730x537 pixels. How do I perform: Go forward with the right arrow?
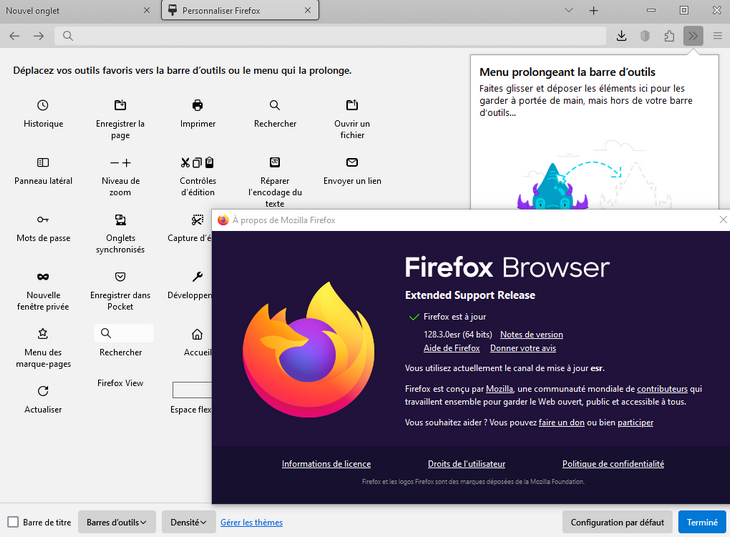(39, 36)
